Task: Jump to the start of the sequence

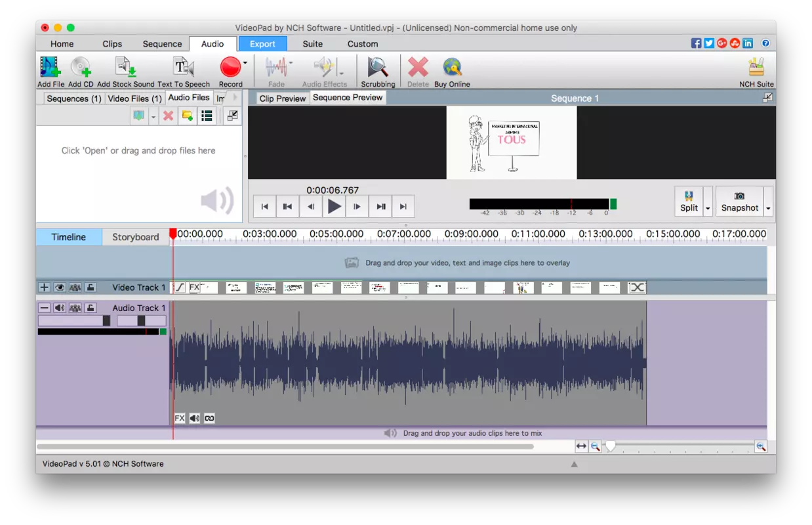Action: click(265, 207)
